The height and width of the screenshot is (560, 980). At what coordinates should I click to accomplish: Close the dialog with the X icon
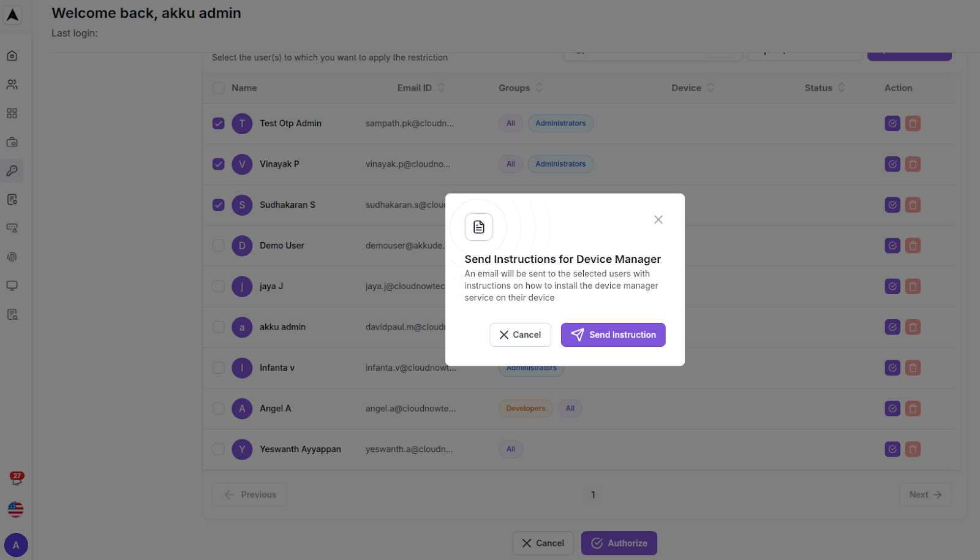coord(658,220)
